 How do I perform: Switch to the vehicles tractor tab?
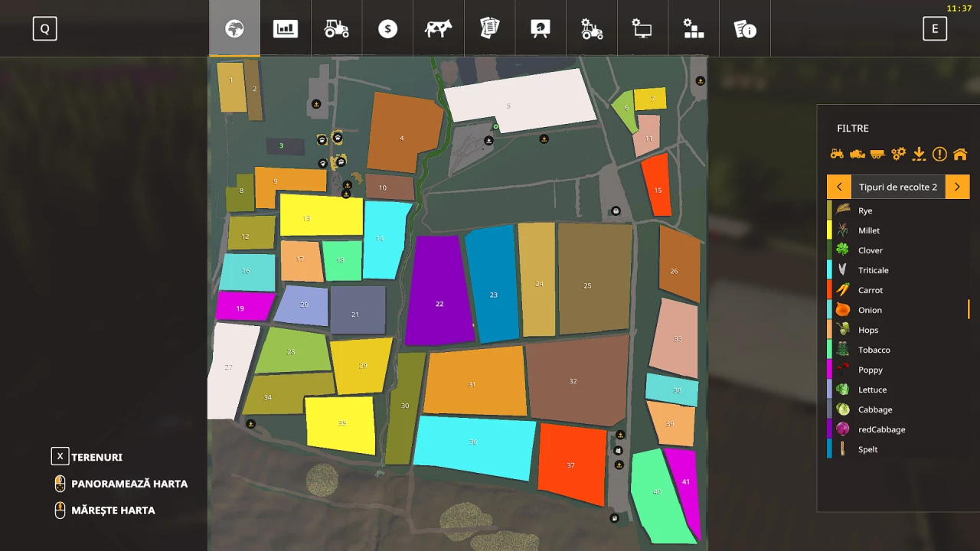(336, 28)
